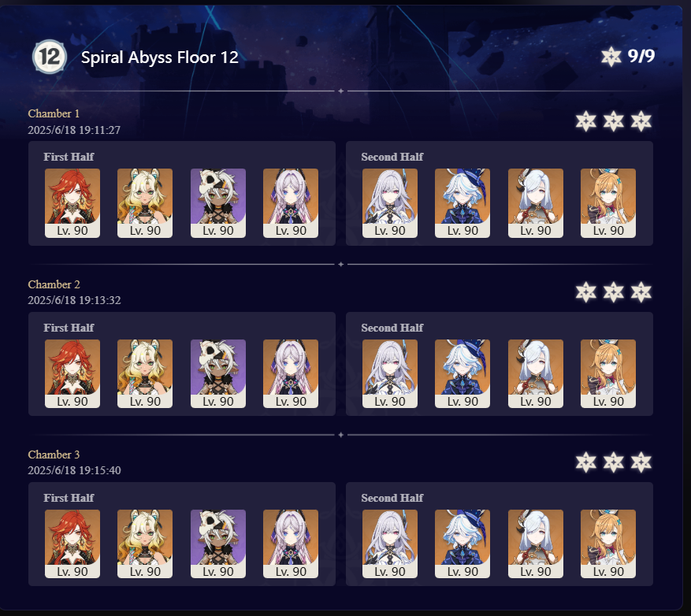Viewport: 691px width, 616px height.
Task: Select the skull-masked character in Chamber 2 First Half
Action: [x=218, y=373]
